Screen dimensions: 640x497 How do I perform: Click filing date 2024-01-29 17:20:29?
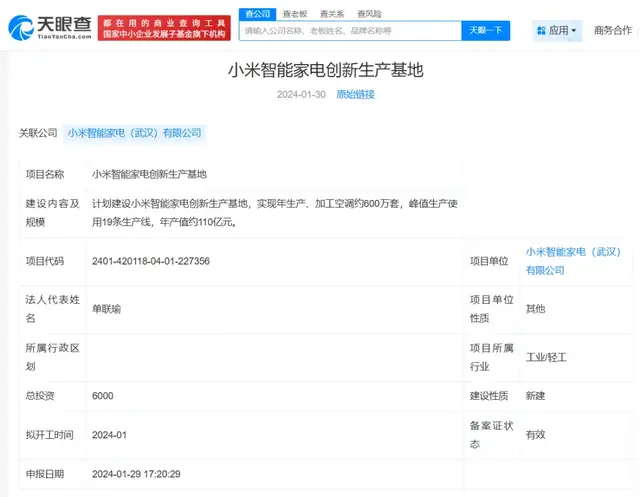pyautogui.click(x=136, y=474)
